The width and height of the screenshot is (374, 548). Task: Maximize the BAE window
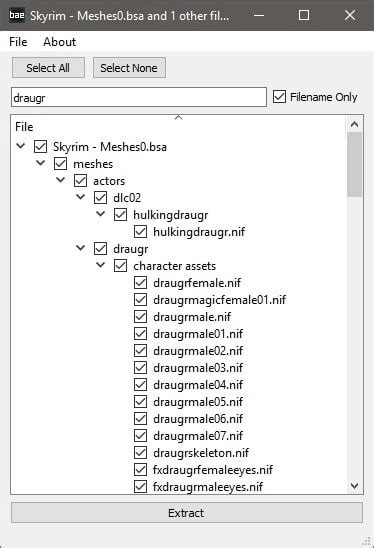[x=304, y=15]
